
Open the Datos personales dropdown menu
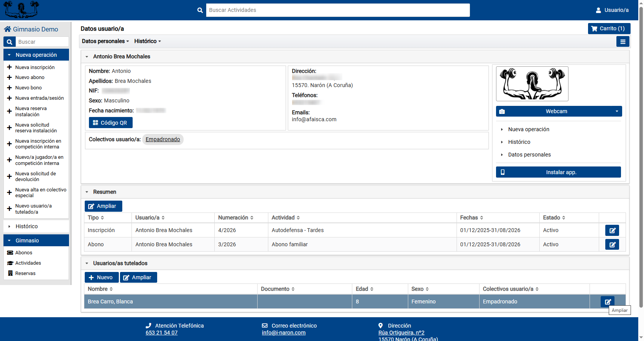coord(105,41)
